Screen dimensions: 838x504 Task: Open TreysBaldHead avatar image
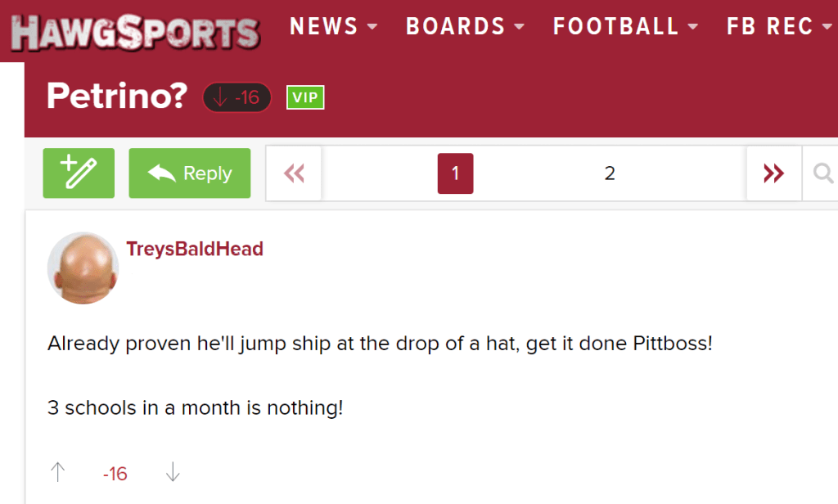coord(83,268)
